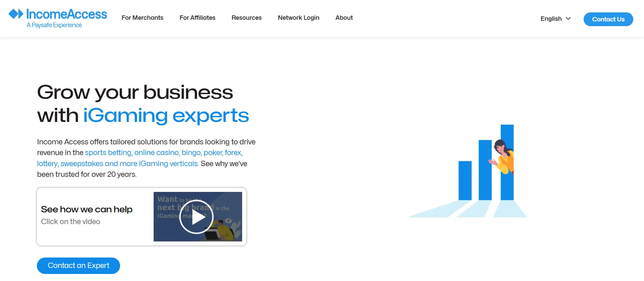
Task: Open the For Merchants menu
Action: [x=142, y=18]
